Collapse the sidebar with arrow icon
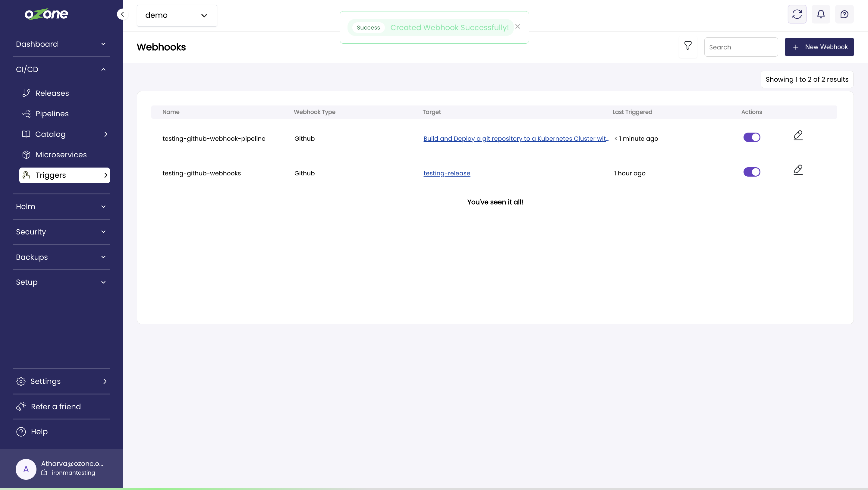 (x=122, y=14)
